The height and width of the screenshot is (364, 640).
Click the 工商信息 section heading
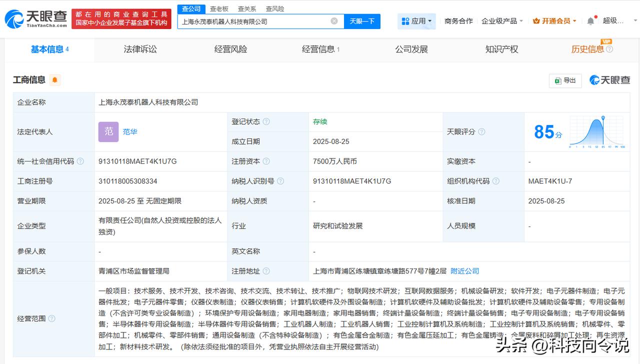29,80
